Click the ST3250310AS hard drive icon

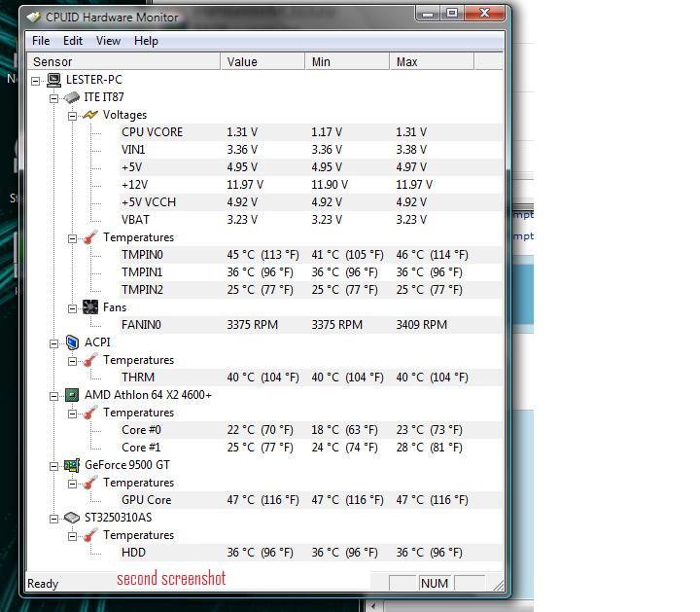point(72,518)
